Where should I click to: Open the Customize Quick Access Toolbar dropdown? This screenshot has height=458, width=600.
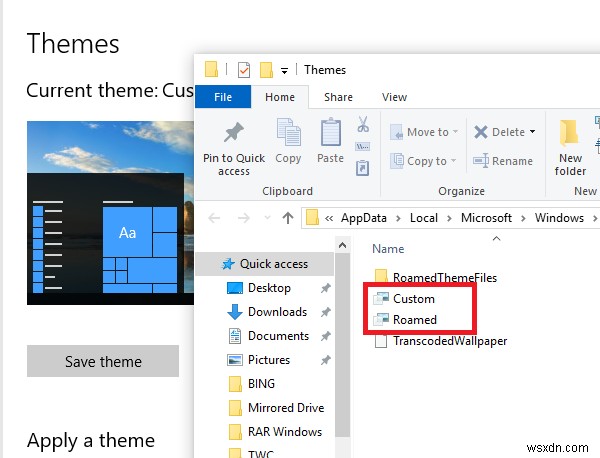284,71
